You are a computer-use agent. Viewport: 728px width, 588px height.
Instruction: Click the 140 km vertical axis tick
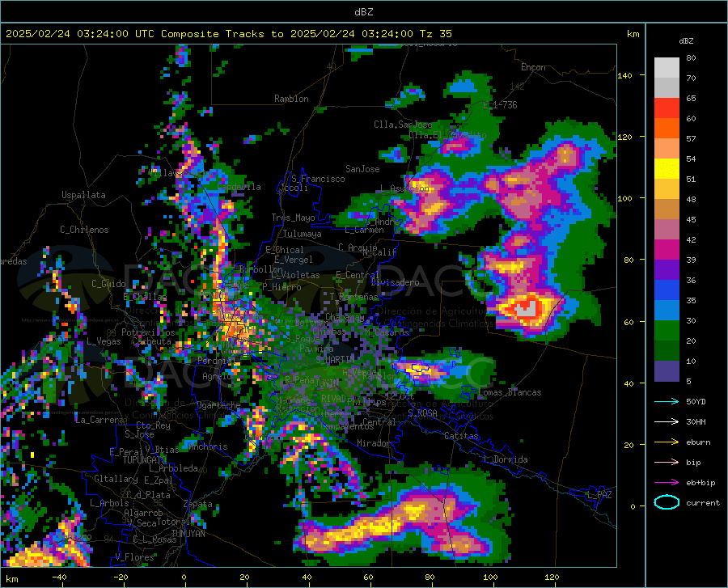click(625, 75)
